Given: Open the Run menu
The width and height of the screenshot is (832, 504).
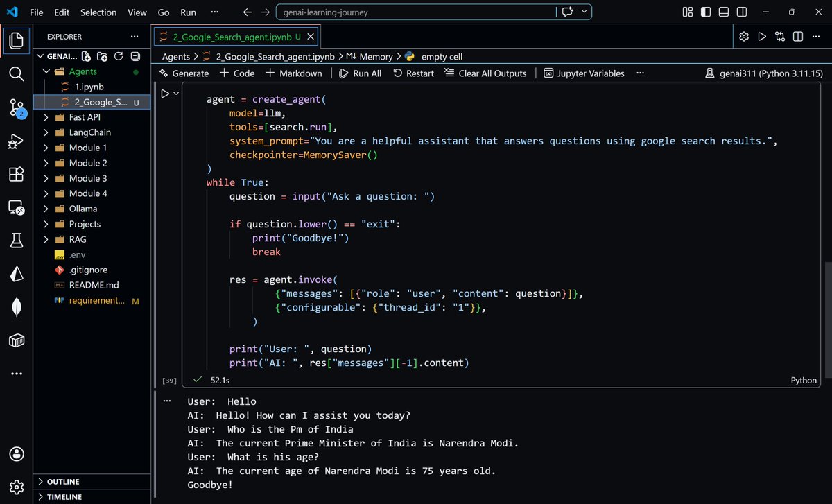Looking at the screenshot, I should [188, 12].
